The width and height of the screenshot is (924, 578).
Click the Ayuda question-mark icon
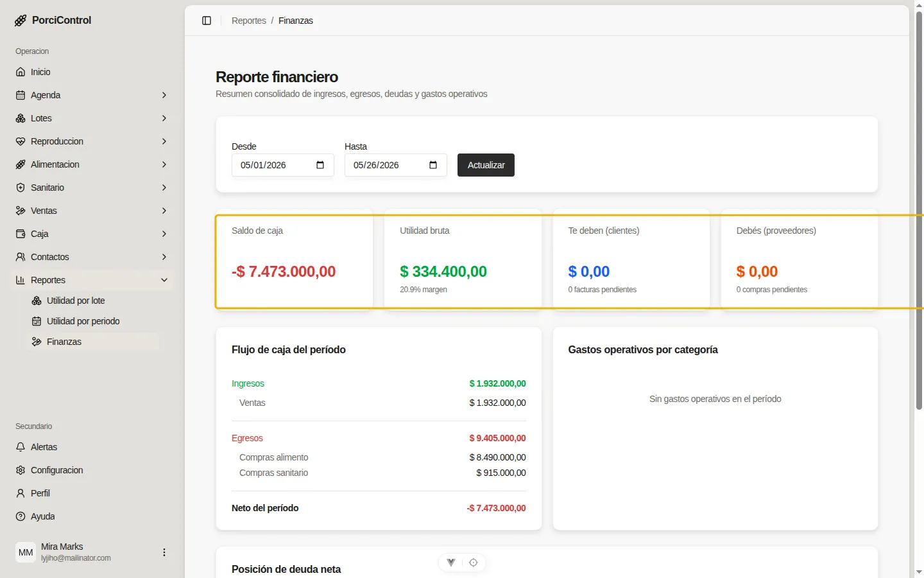(21, 516)
